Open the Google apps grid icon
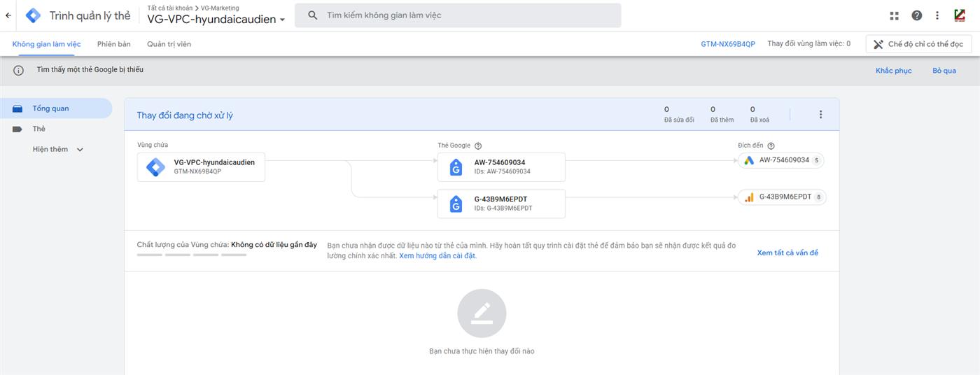This screenshot has height=375, width=980. coord(894,15)
